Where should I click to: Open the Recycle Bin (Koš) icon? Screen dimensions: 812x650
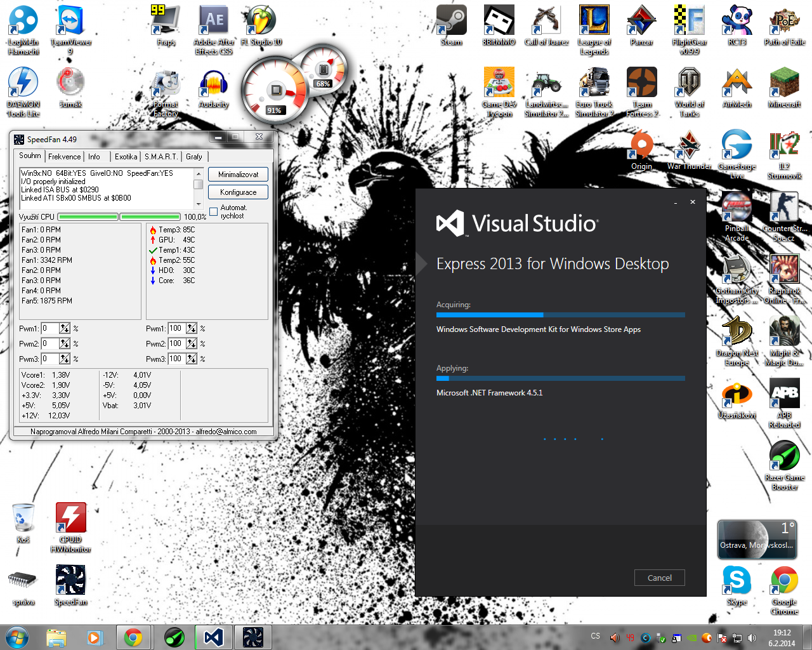coord(23,523)
